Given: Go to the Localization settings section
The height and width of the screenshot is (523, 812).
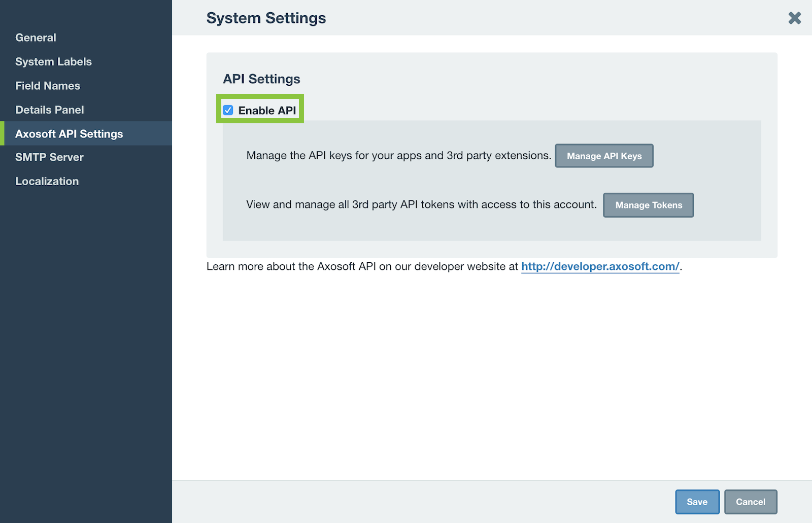Looking at the screenshot, I should coord(47,181).
